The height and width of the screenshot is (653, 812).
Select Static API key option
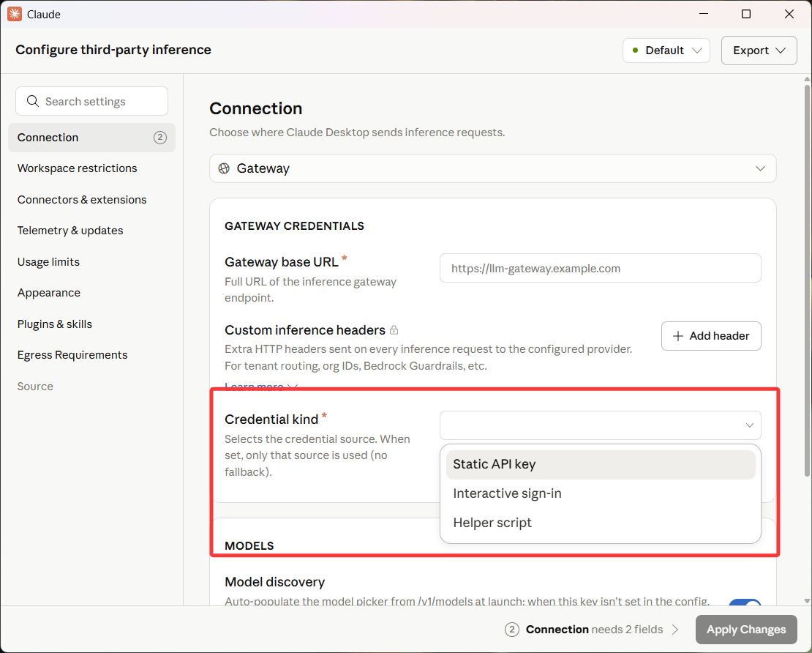point(600,464)
